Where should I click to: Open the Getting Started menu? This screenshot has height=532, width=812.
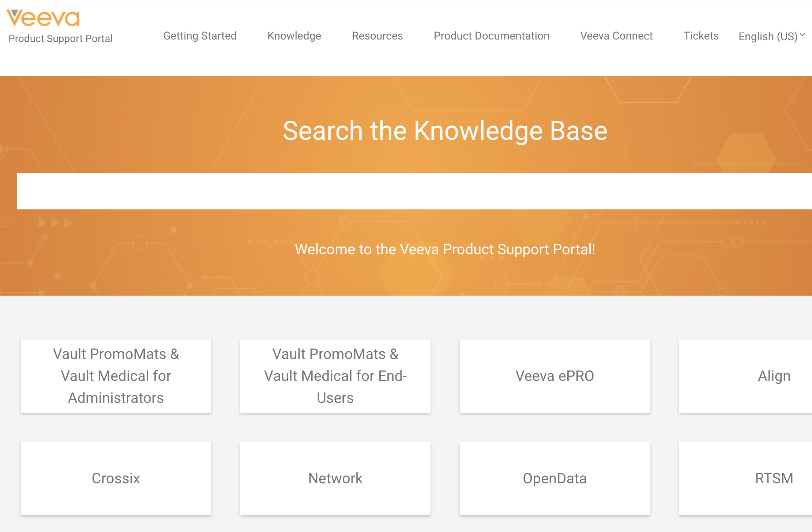click(x=200, y=36)
